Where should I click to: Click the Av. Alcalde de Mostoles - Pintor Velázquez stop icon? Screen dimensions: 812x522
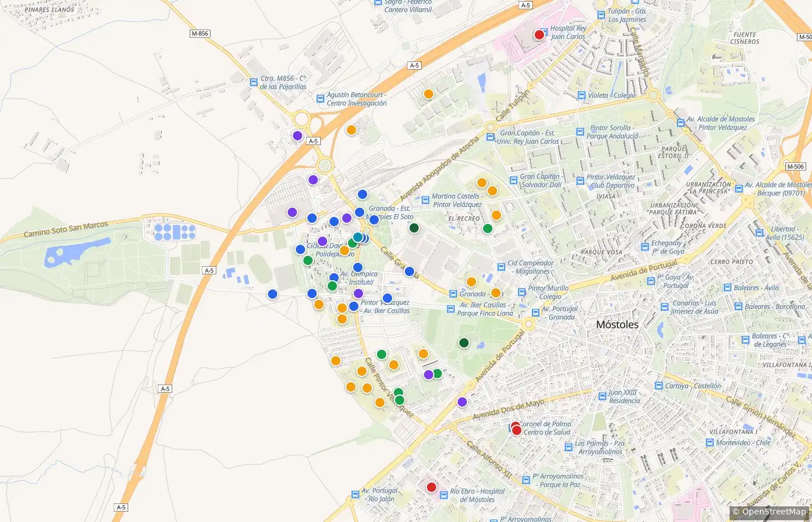(x=680, y=123)
